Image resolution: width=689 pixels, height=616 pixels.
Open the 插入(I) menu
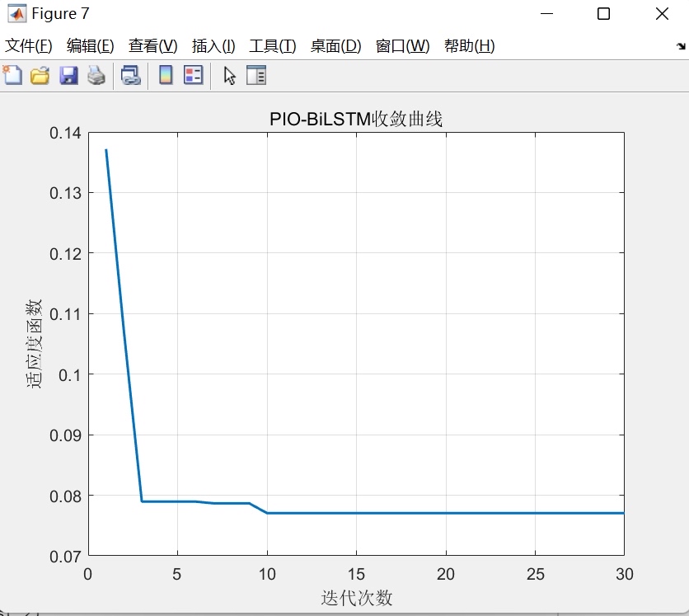(213, 45)
